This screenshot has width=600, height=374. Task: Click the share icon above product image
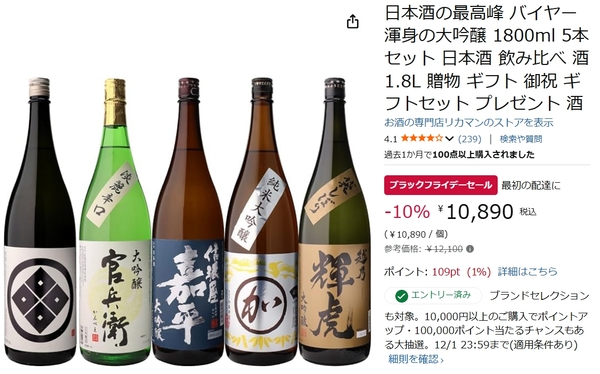pyautogui.click(x=352, y=22)
